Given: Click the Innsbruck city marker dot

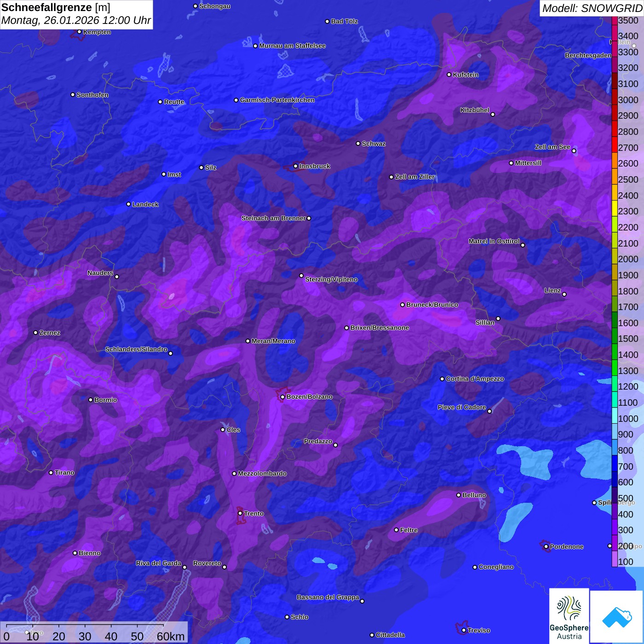Looking at the screenshot, I should 295,166.
